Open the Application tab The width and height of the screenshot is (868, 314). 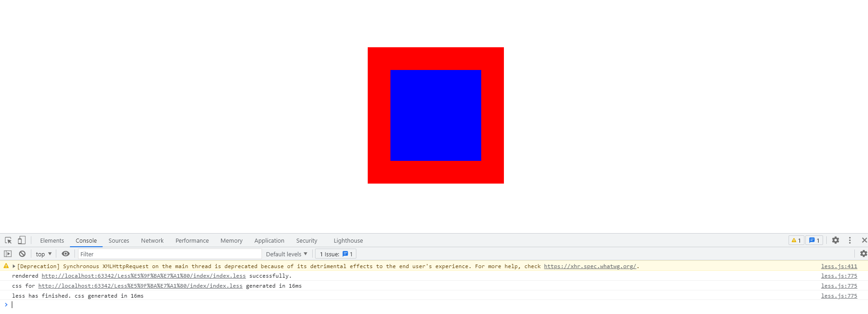(269, 240)
